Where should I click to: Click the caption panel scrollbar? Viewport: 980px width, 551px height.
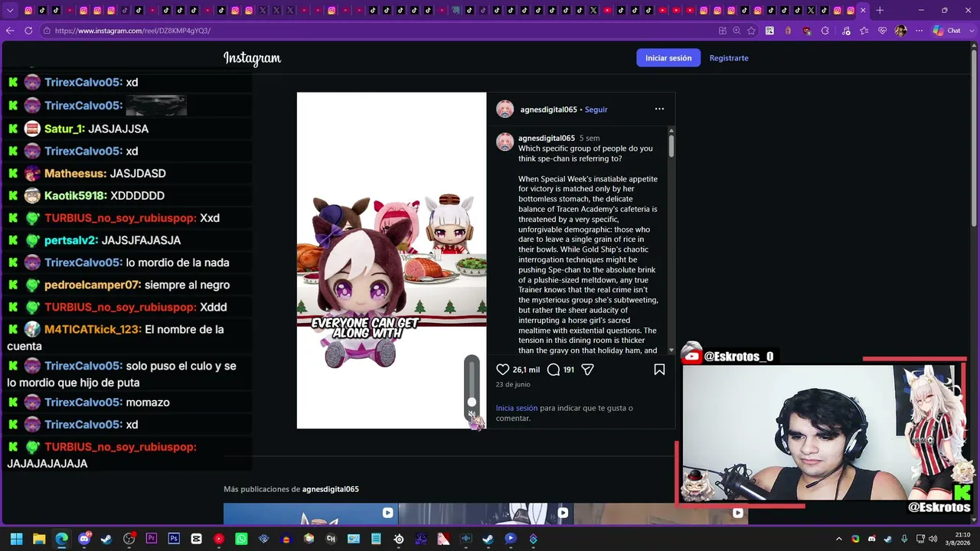click(671, 145)
